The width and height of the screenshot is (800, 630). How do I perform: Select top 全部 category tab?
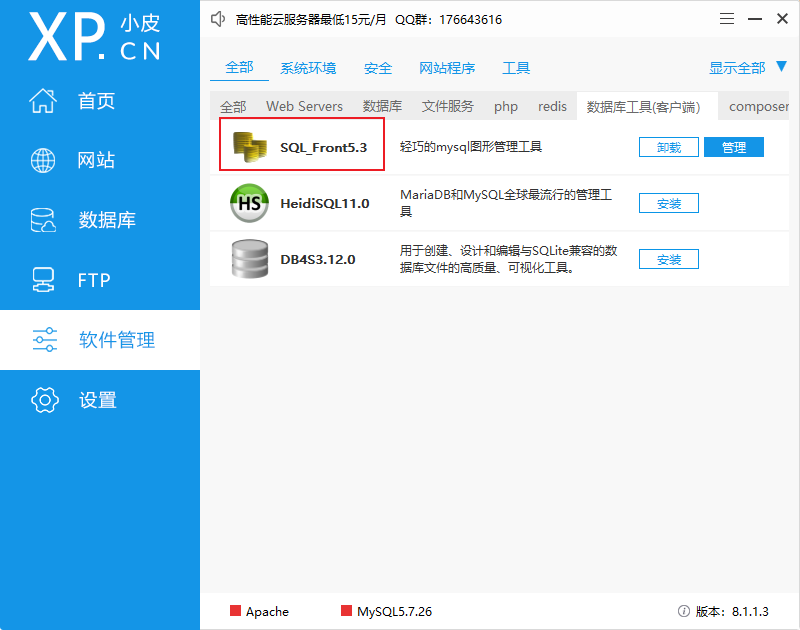239,67
